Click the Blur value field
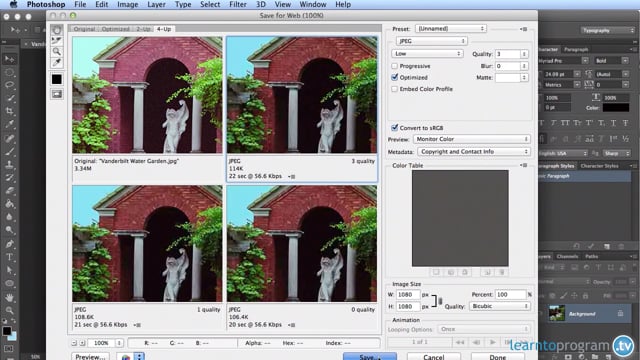The image size is (640, 360). 507,66
